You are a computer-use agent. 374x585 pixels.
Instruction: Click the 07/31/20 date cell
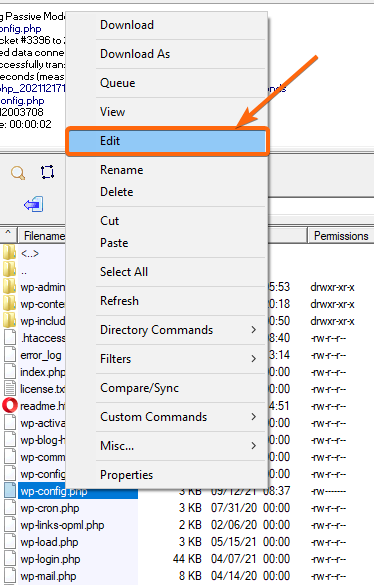tap(234, 508)
